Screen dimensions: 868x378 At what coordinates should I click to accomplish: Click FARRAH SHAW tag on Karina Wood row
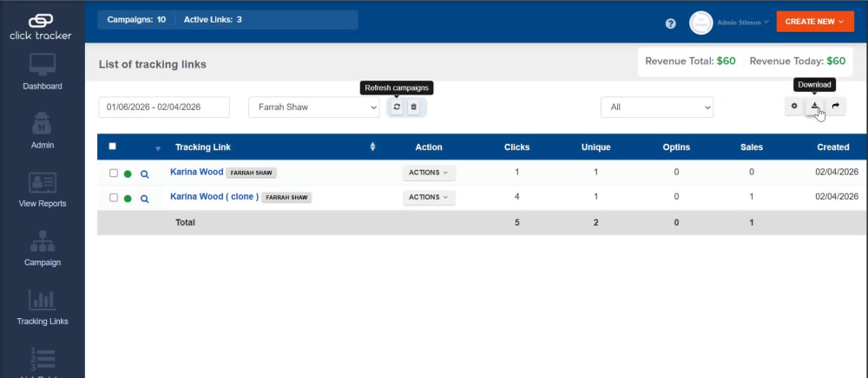[252, 173]
